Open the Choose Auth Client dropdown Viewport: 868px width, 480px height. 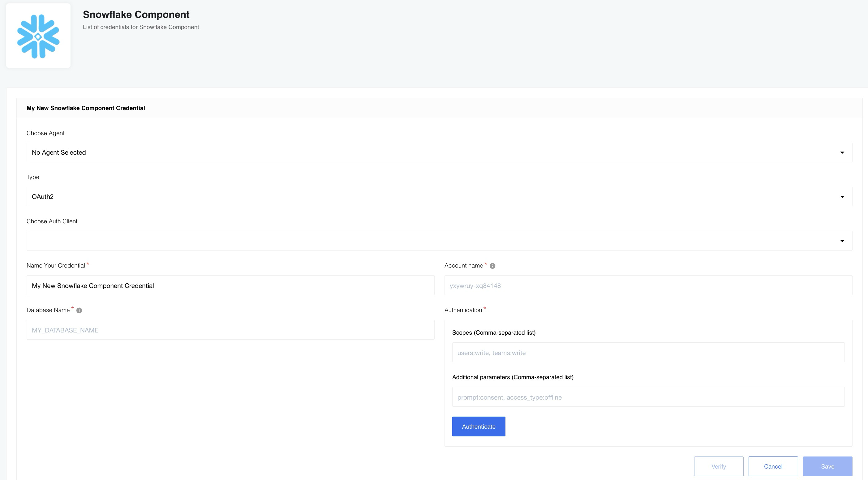click(x=439, y=241)
